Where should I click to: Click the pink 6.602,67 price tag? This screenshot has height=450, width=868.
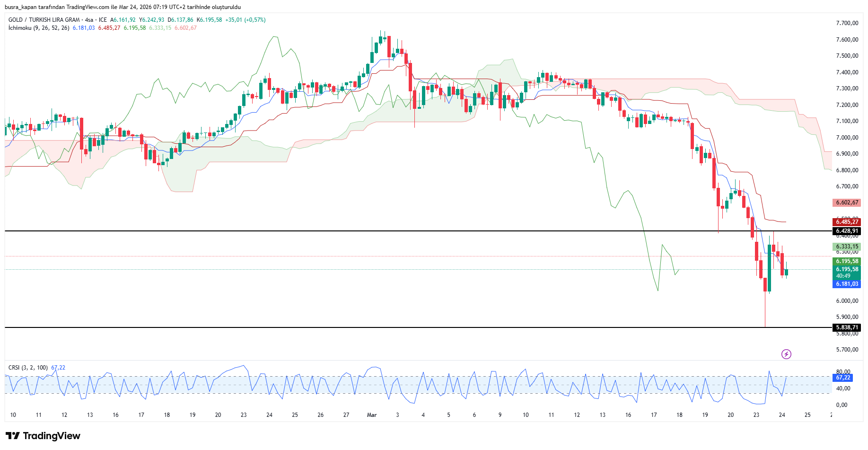(x=847, y=203)
